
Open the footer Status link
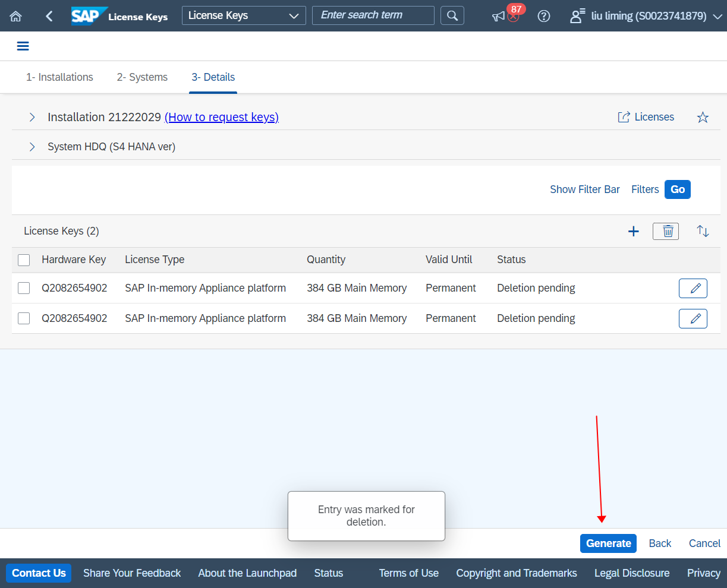pyautogui.click(x=329, y=573)
